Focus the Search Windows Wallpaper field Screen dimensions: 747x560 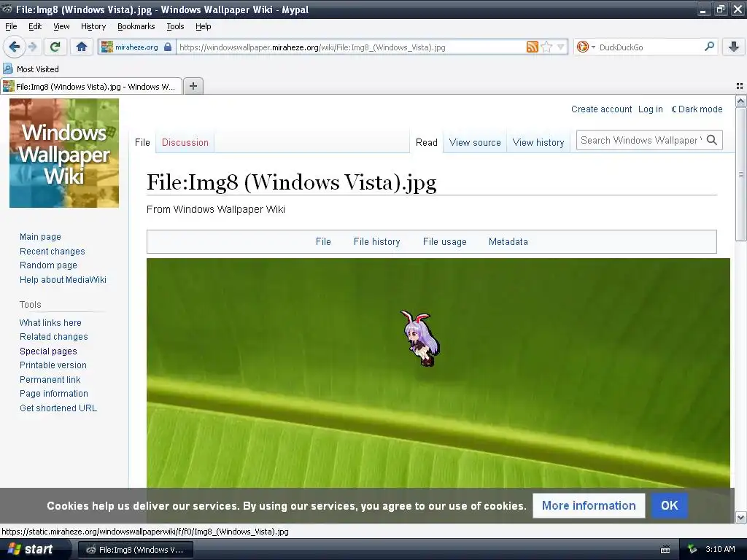[640, 140]
